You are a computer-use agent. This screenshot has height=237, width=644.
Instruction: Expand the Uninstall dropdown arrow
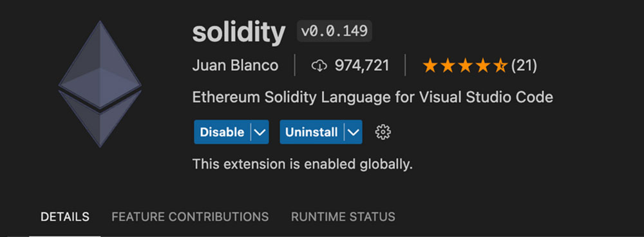pos(353,132)
